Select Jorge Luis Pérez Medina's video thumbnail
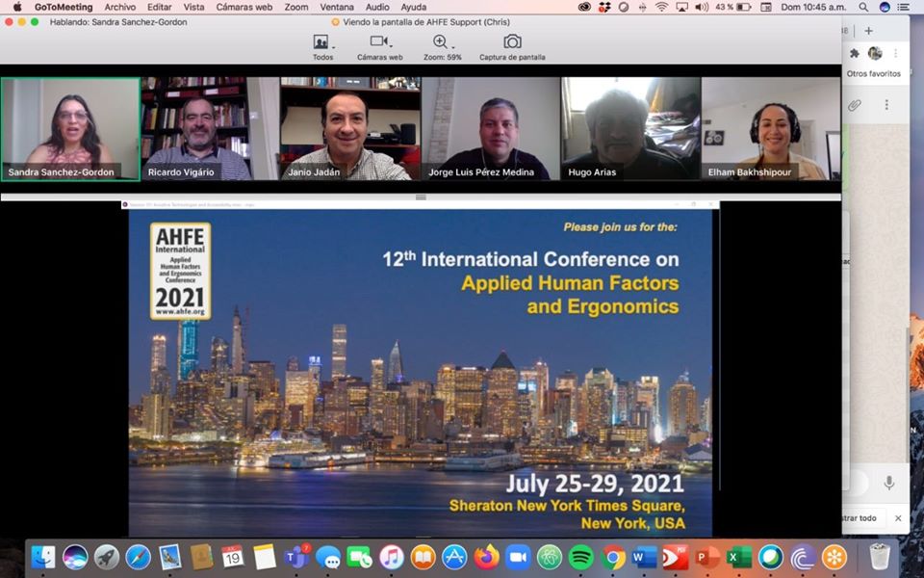Screen dimensions: 924x578 (x=490, y=128)
